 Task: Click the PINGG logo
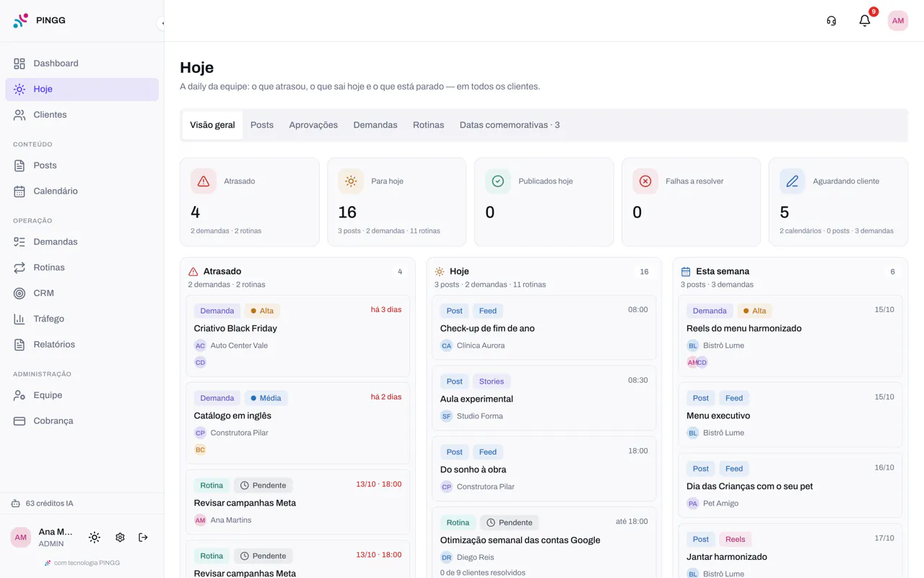[x=40, y=20]
